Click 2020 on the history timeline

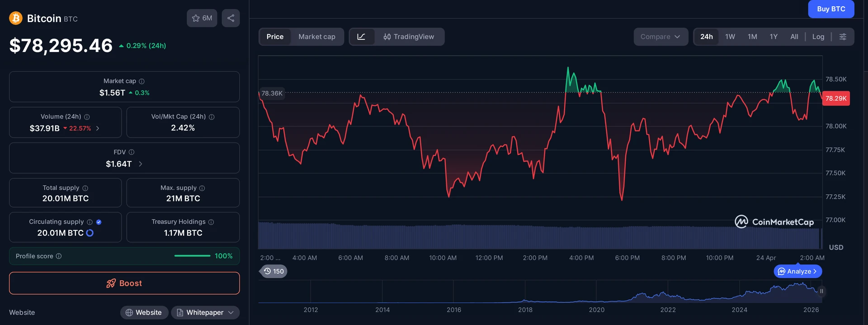(x=596, y=310)
